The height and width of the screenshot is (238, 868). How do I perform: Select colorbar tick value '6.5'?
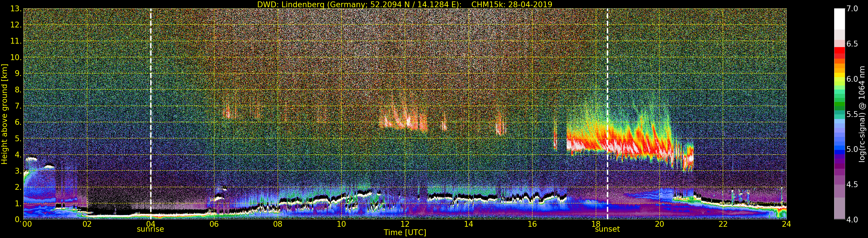(x=852, y=44)
